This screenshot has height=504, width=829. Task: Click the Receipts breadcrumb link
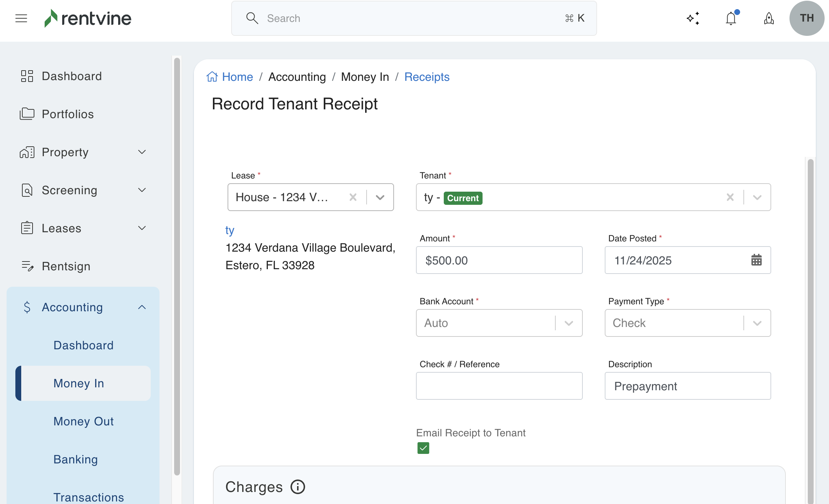coord(427,77)
